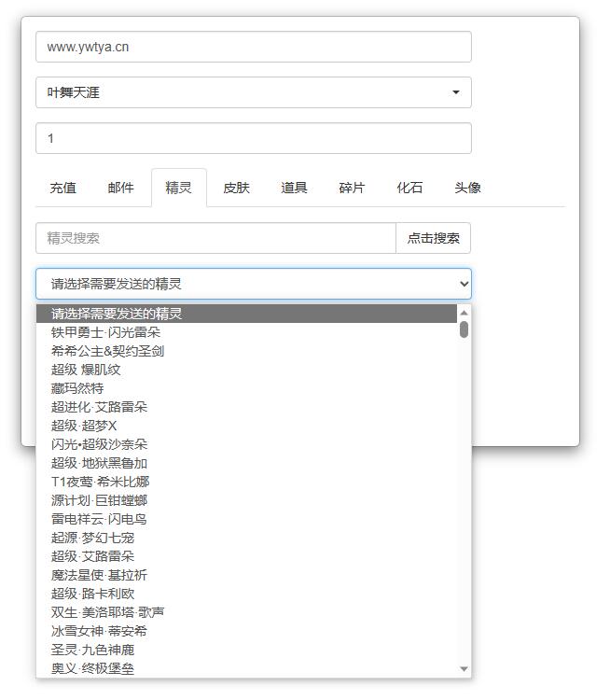Image resolution: width=610 pixels, height=700 pixels.
Task: Open the 叶舞天涯 dropdown
Action: pyautogui.click(x=254, y=92)
